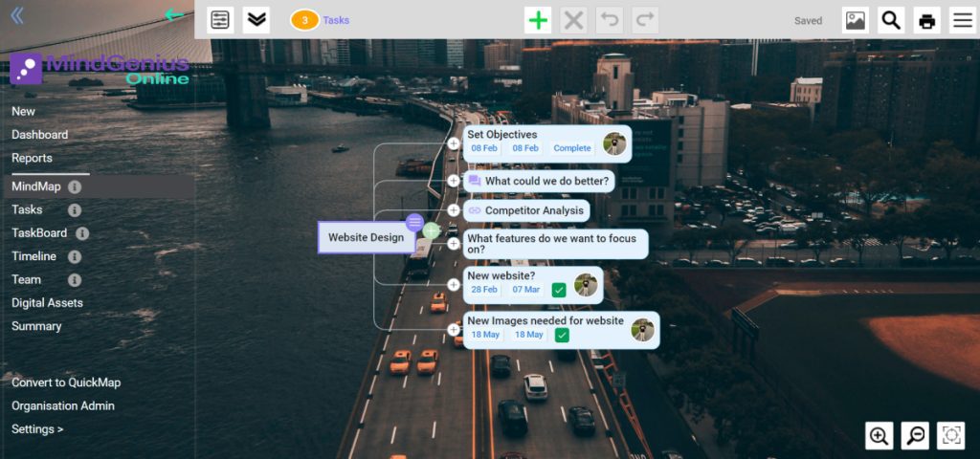Select Dashboard in the sidebar
This screenshot has width=980, height=459.
point(39,135)
